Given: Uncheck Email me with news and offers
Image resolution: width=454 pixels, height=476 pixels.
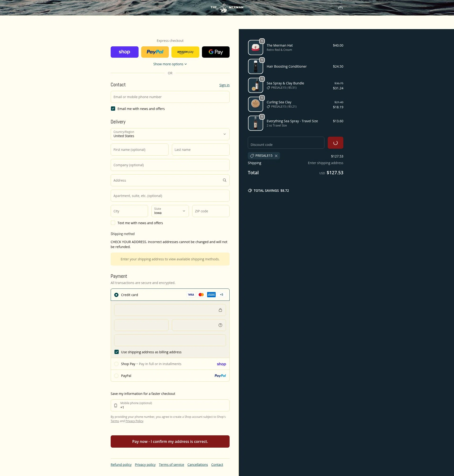Looking at the screenshot, I should (113, 109).
